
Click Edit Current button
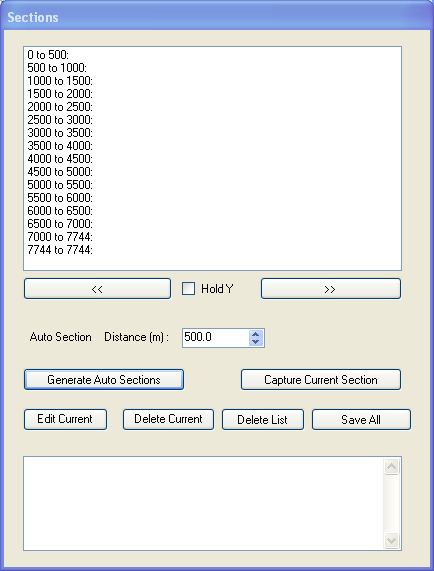tap(65, 420)
